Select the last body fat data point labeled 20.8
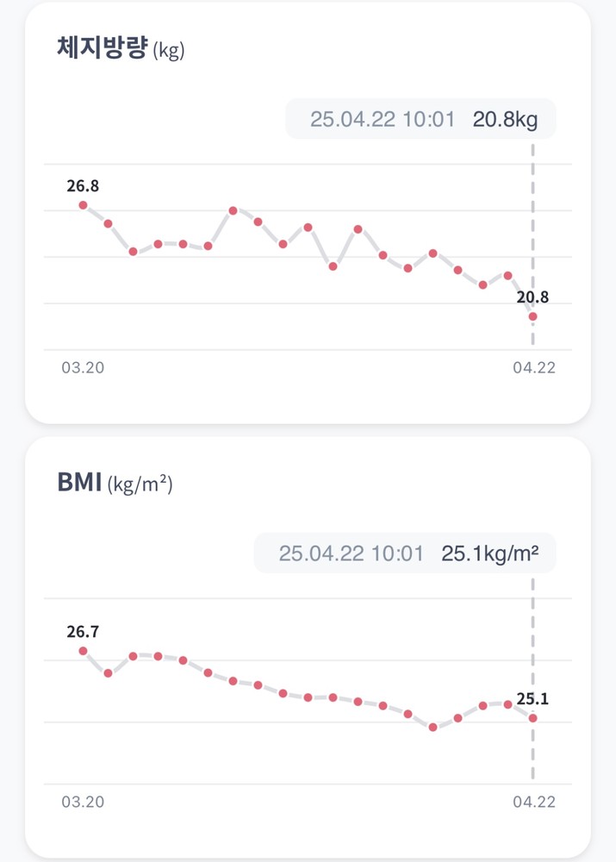This screenshot has width=616, height=862. (533, 316)
